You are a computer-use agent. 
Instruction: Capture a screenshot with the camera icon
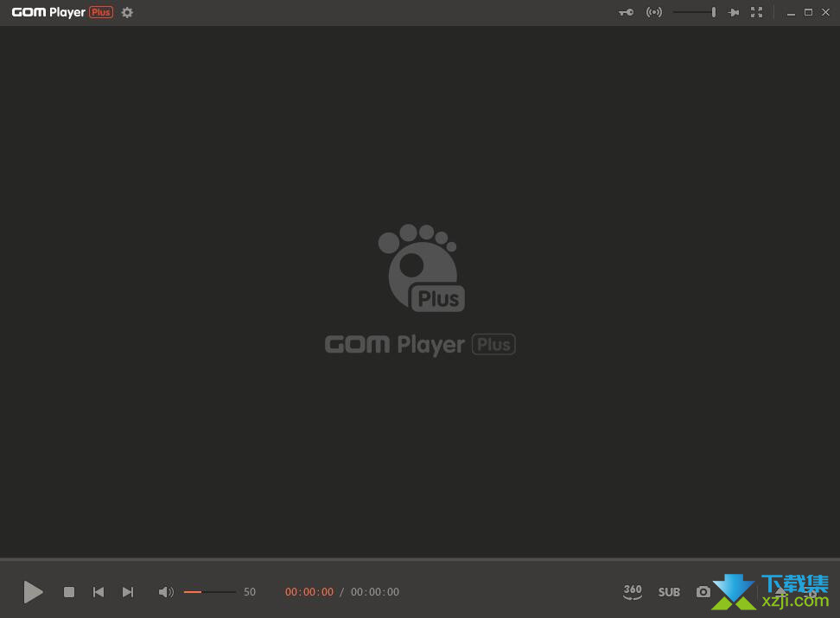click(x=703, y=592)
